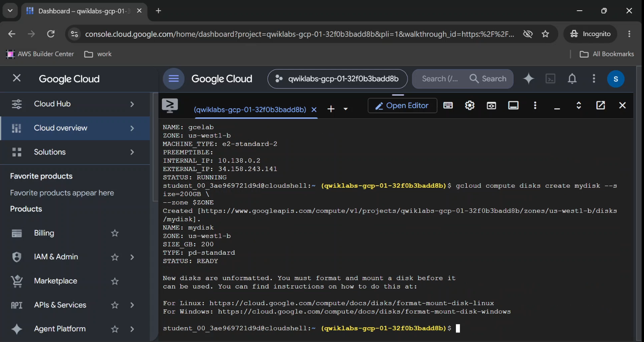The height and width of the screenshot is (342, 644).
Task: Select the qwiklabs-gcp-01-32f0b3badd8b terminal tab
Action: 250,110
